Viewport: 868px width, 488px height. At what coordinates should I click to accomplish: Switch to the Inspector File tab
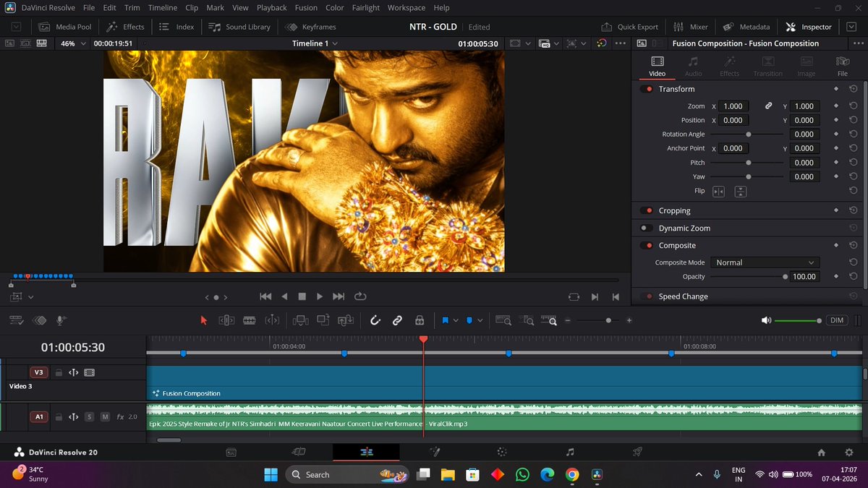[x=843, y=66]
